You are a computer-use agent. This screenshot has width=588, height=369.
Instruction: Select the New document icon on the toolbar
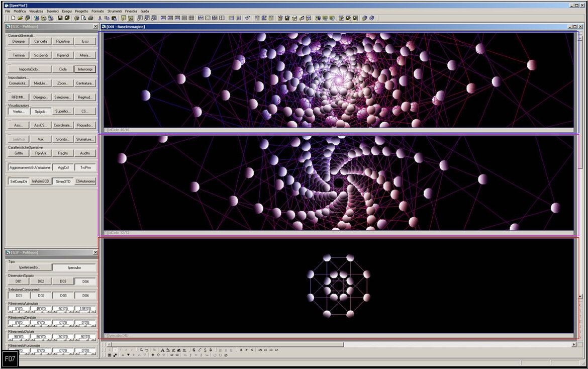(13, 18)
